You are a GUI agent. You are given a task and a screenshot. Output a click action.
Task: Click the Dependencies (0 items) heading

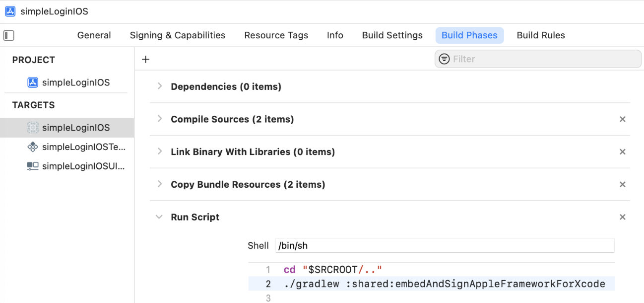point(226,86)
